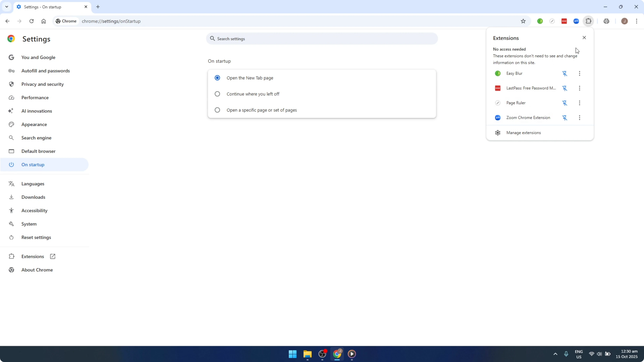Open the Zoom extension icon in toolbar
Image resolution: width=644 pixels, height=362 pixels.
pos(576,21)
